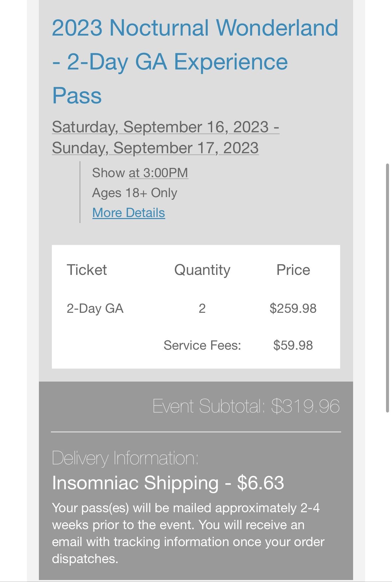Click the 'Ages 18+ Only' text

(x=134, y=193)
